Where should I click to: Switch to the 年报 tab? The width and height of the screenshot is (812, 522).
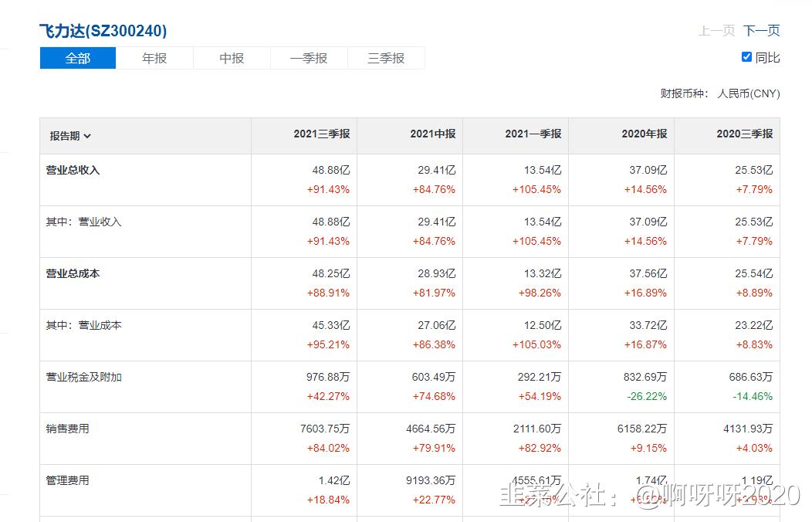(154, 59)
